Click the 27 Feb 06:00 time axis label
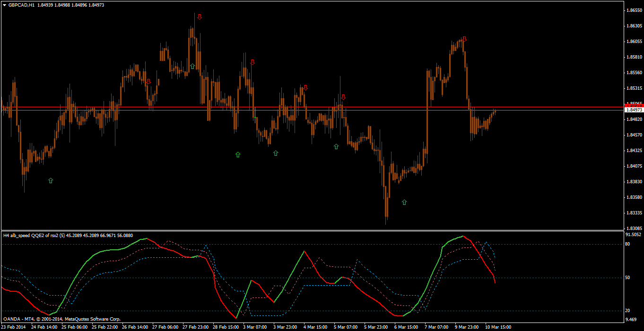Viewport: 644px width, 331px height. pos(165,327)
